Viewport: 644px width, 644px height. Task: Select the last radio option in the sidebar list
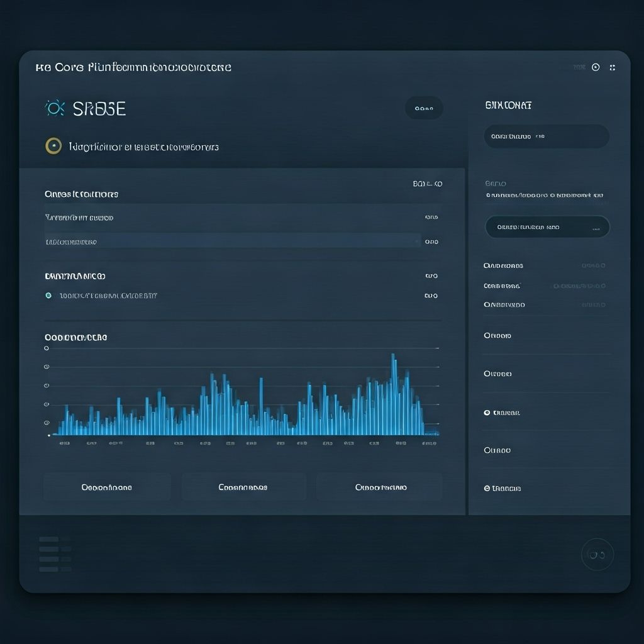point(487,488)
